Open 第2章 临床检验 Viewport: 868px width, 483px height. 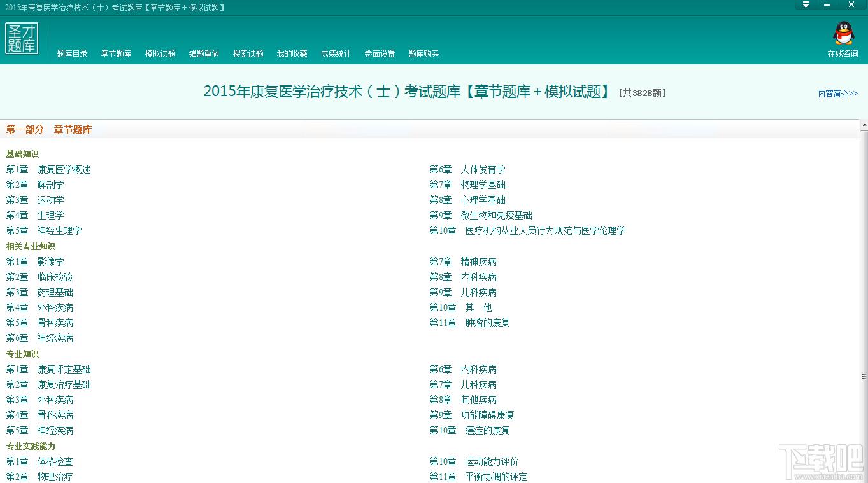pyautogui.click(x=39, y=277)
